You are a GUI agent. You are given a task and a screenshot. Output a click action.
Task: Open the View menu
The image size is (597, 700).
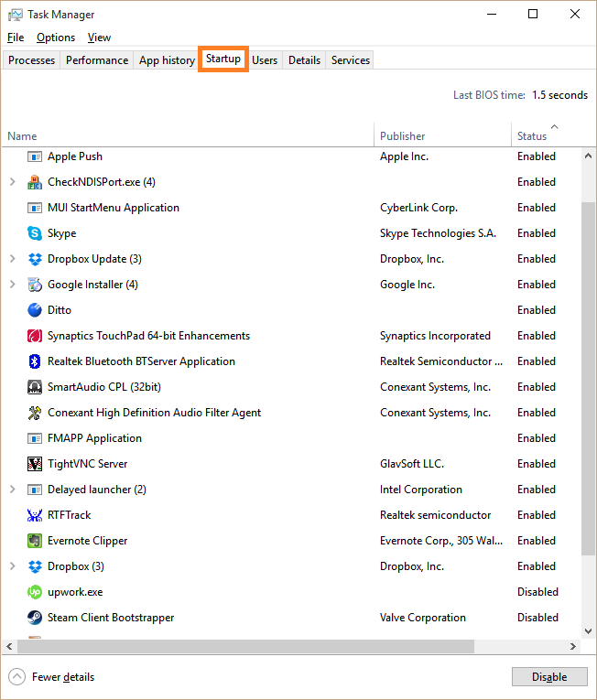(x=99, y=38)
